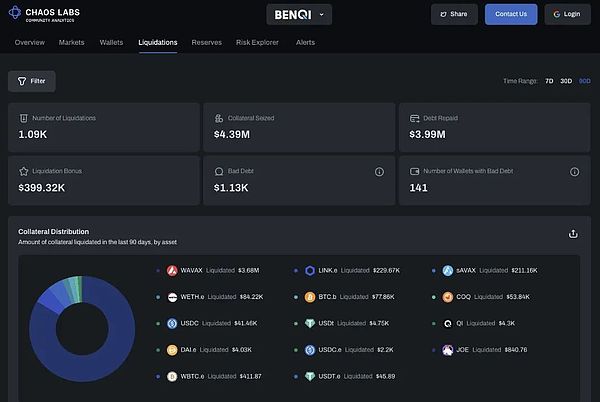Click the WAVAX token icon
600x402 pixels.
click(x=172, y=270)
